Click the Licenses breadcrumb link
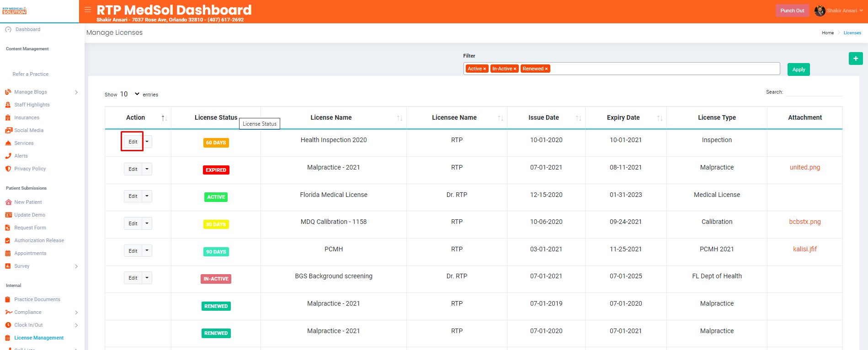The height and width of the screenshot is (350, 868). 852,33
